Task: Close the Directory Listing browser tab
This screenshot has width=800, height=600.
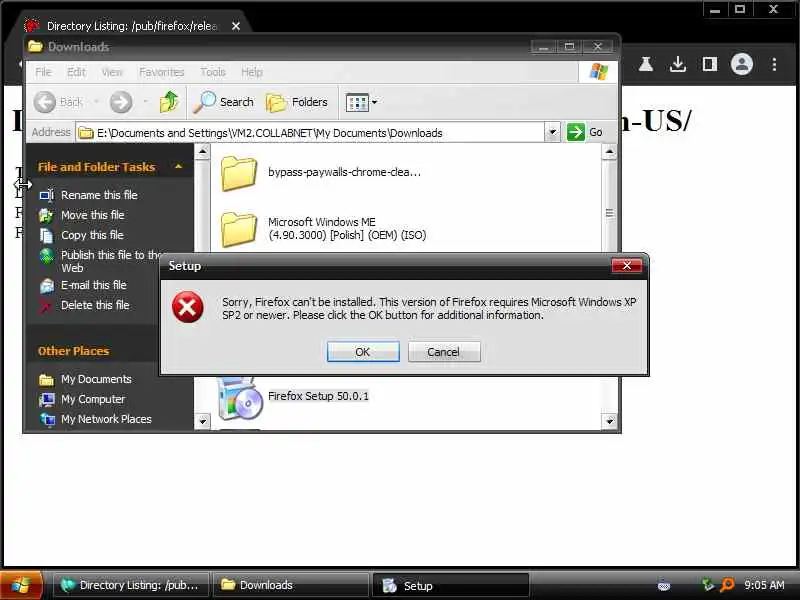Action: (x=236, y=26)
